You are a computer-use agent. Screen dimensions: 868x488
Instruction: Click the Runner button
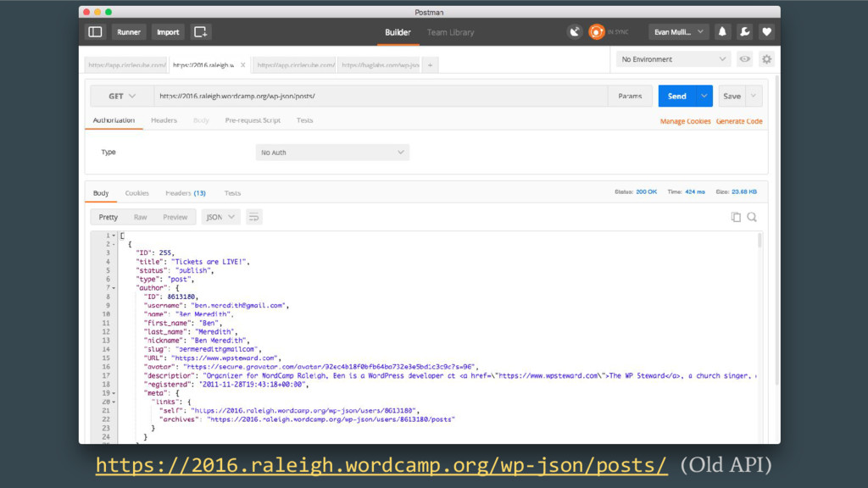129,32
